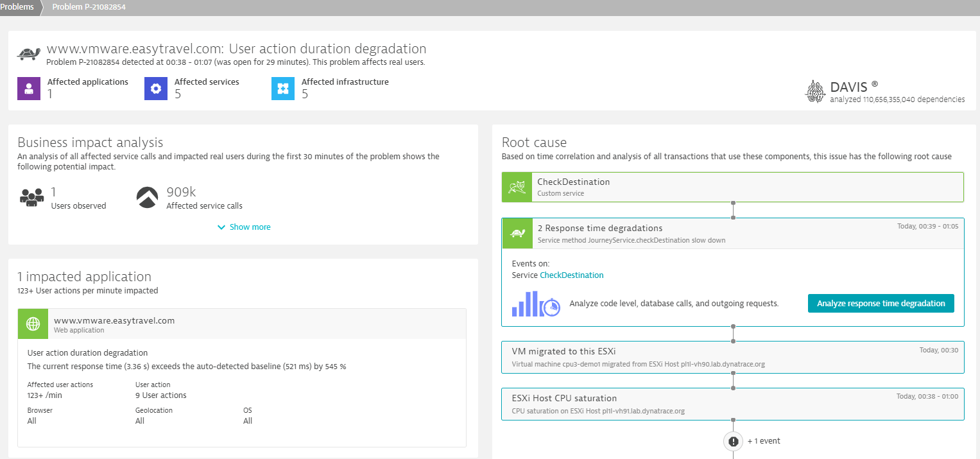Click the Today, 00:30 timestamp
This screenshot has width=980, height=459.
tap(939, 350)
